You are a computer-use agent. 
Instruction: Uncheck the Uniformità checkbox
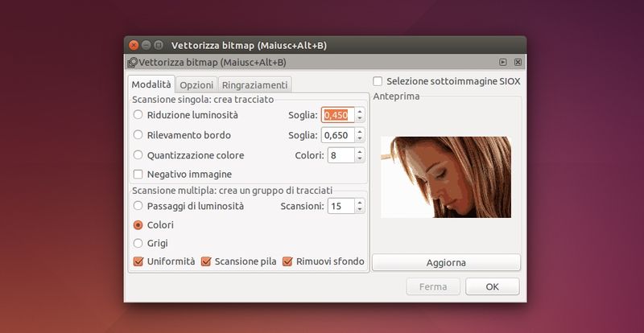pyautogui.click(x=138, y=261)
